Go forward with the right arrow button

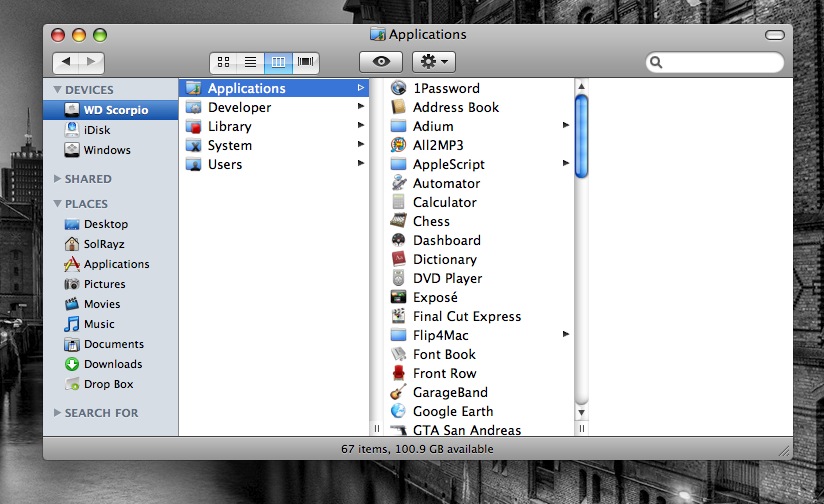91,62
